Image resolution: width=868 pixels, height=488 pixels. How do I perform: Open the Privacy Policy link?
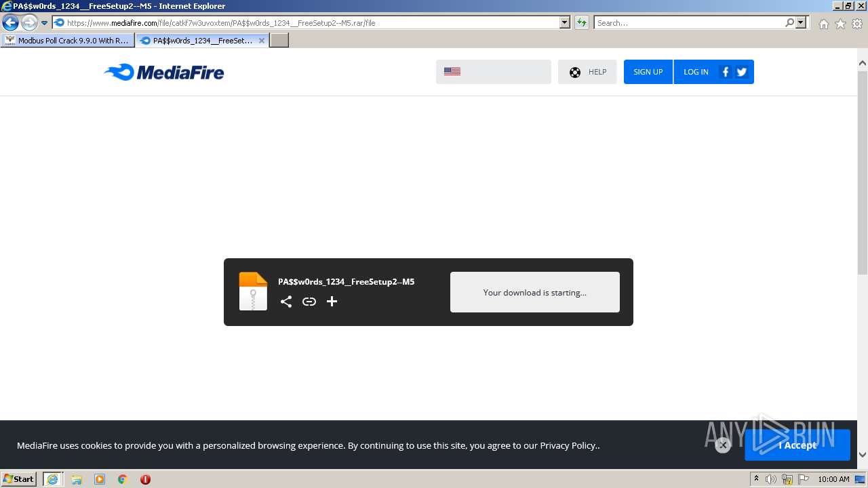coord(568,445)
